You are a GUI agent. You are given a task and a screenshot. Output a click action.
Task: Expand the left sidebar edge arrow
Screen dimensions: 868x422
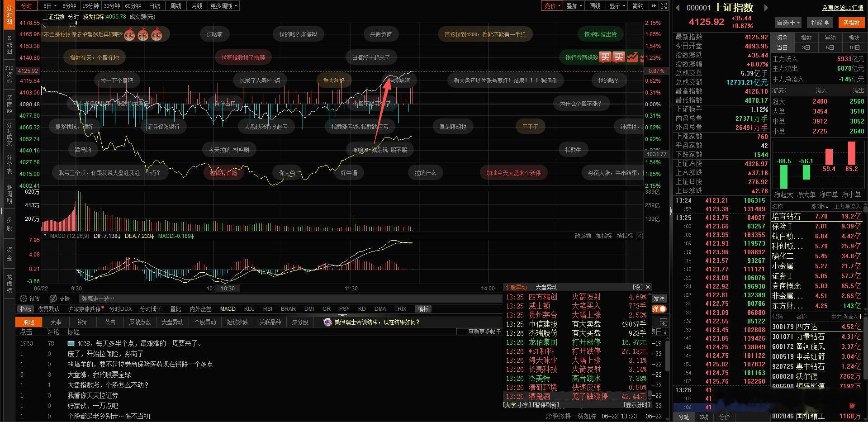2,211
